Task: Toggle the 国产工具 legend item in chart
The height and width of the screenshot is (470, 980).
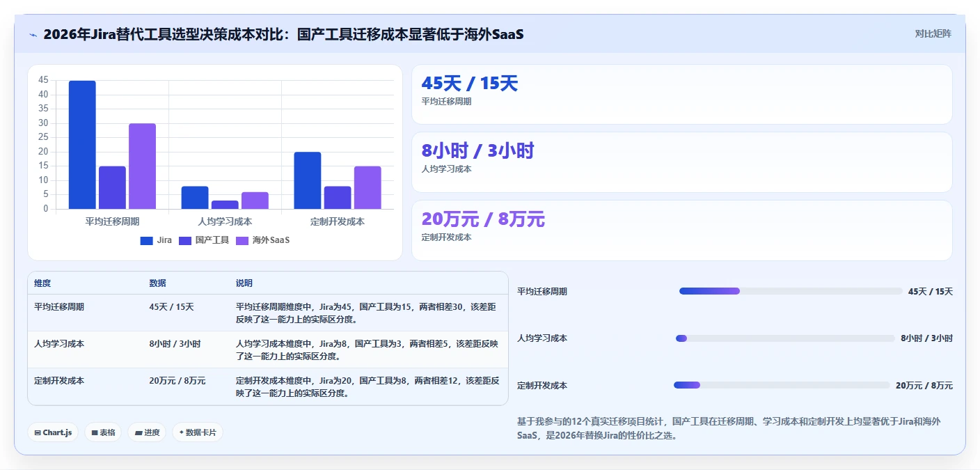Action: pos(204,240)
